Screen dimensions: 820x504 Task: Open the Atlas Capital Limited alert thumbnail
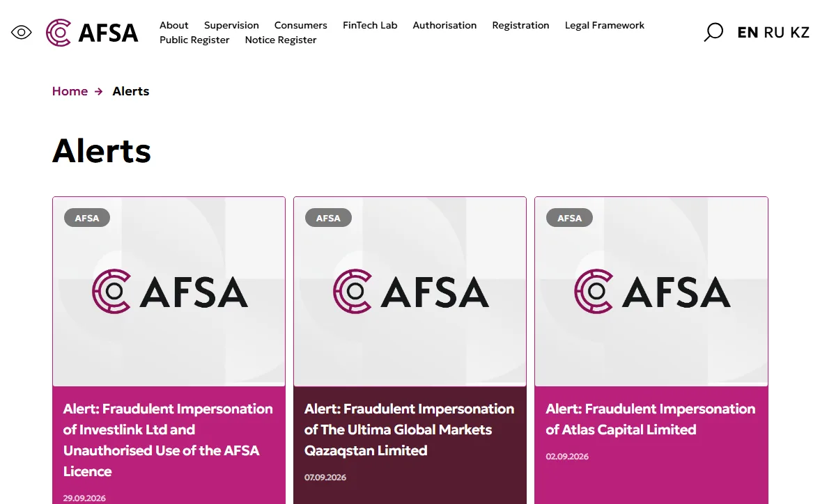[651, 292]
